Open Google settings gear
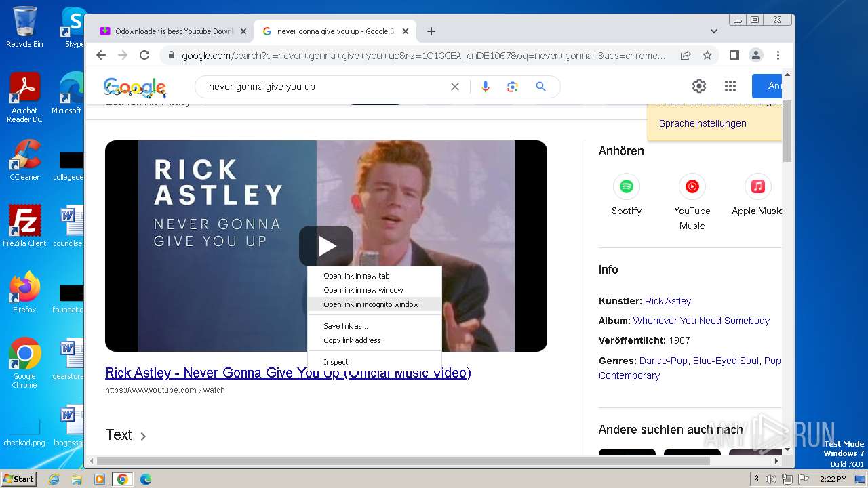Image resolution: width=868 pixels, height=488 pixels. 699,86
